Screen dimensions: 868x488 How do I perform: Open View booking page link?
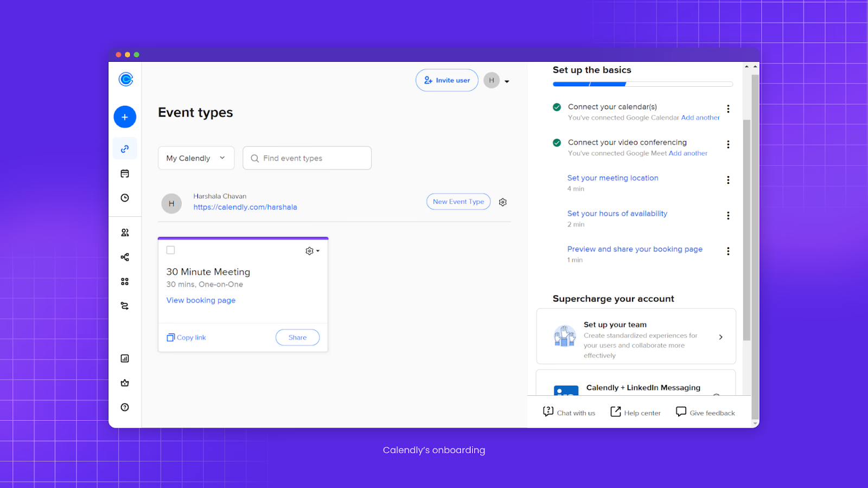(x=201, y=300)
